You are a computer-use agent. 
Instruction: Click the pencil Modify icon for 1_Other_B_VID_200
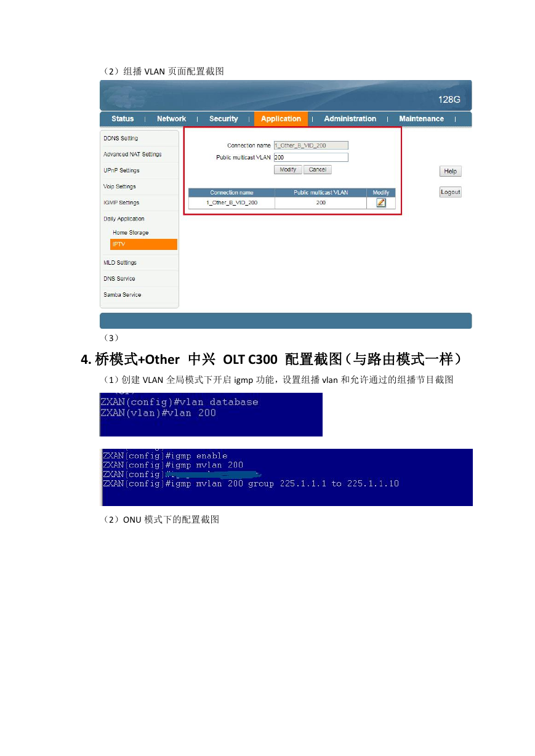[x=381, y=203]
